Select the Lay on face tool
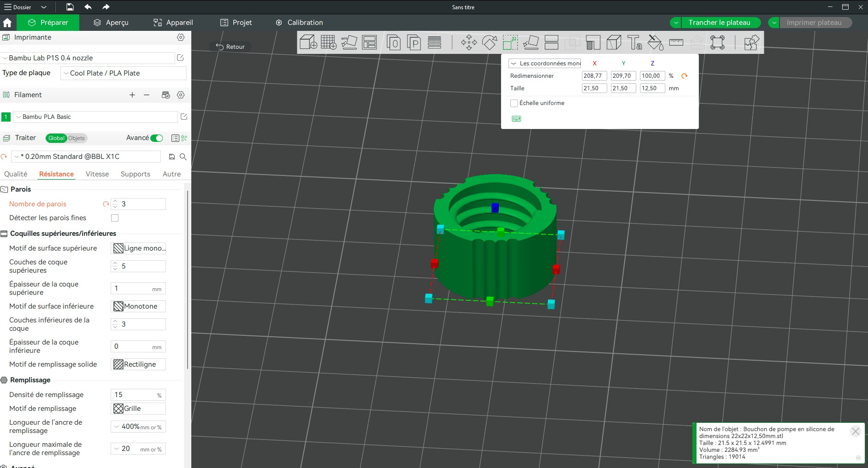The width and height of the screenshot is (868, 468). coord(531,42)
